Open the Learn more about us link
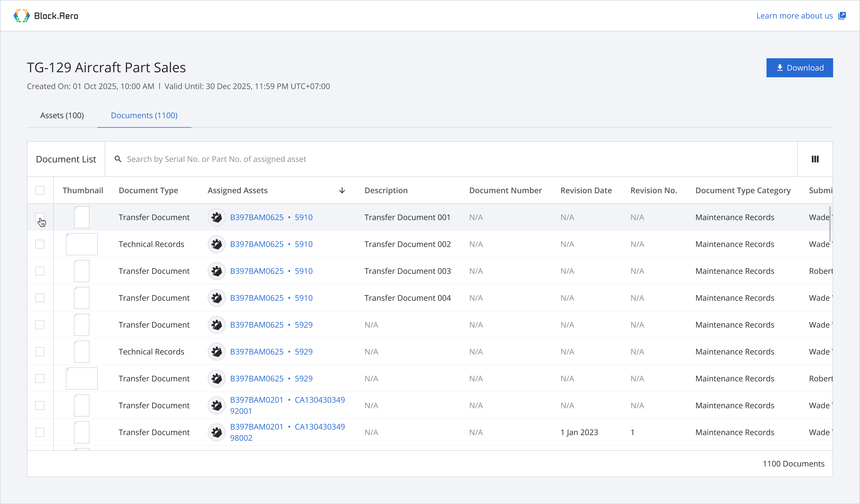The image size is (860, 504). (x=794, y=16)
